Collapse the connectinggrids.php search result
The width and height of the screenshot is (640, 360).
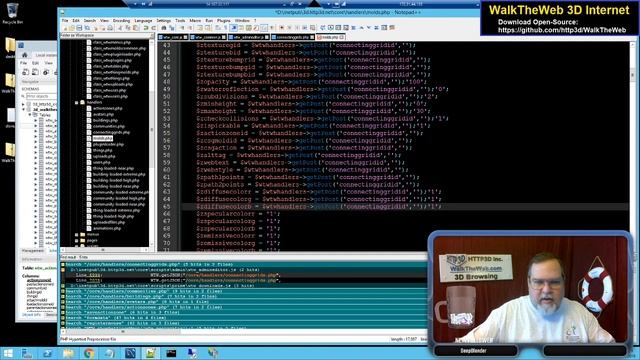[63, 264]
